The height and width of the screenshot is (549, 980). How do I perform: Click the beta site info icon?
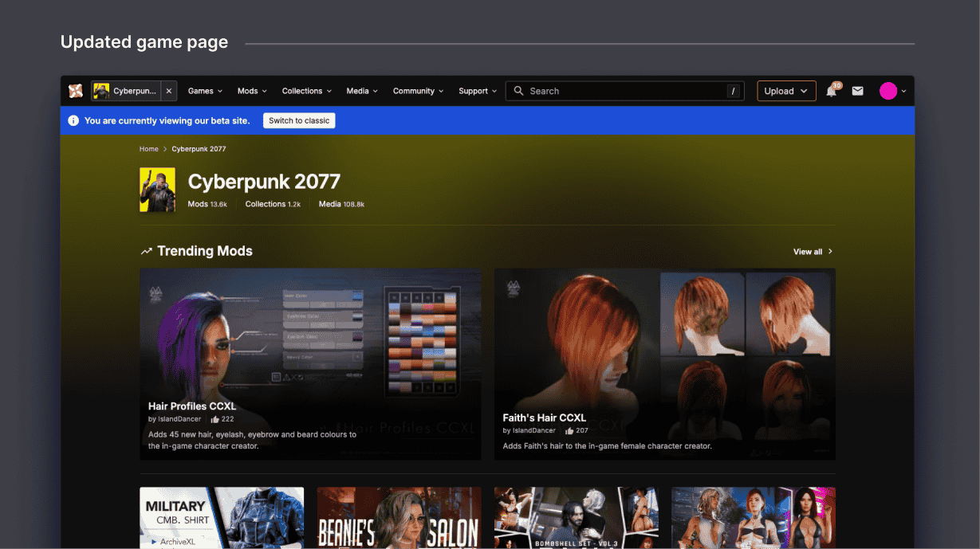73,120
